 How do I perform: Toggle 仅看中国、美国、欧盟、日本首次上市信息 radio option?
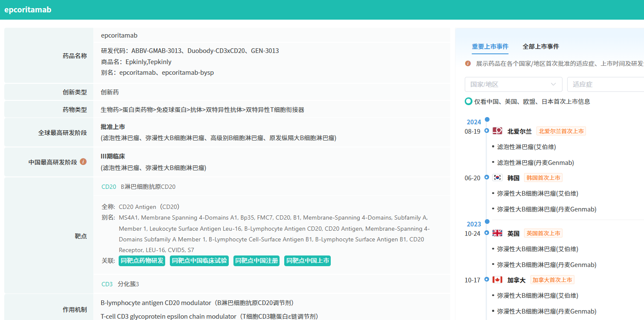point(469,102)
